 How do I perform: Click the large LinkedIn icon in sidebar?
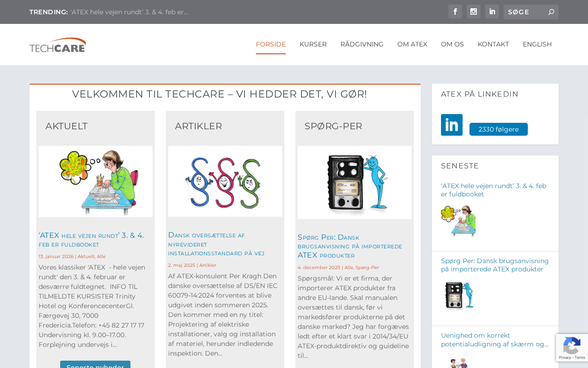(452, 125)
